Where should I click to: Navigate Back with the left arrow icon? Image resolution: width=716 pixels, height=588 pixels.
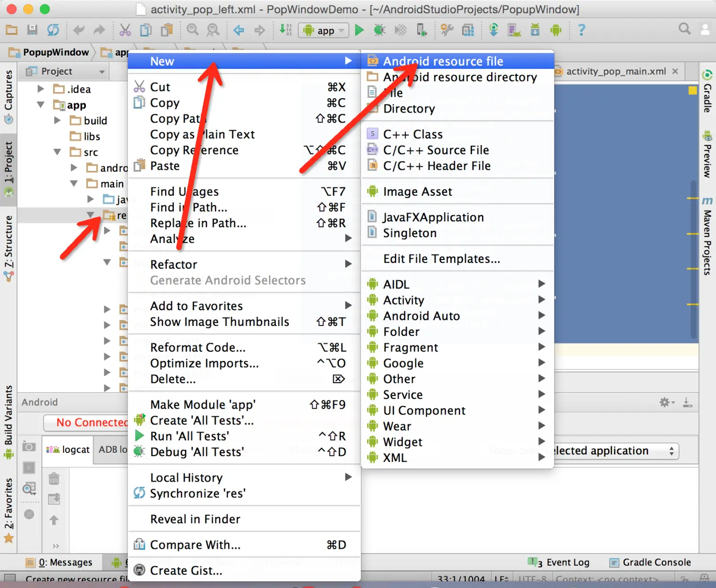(x=239, y=31)
